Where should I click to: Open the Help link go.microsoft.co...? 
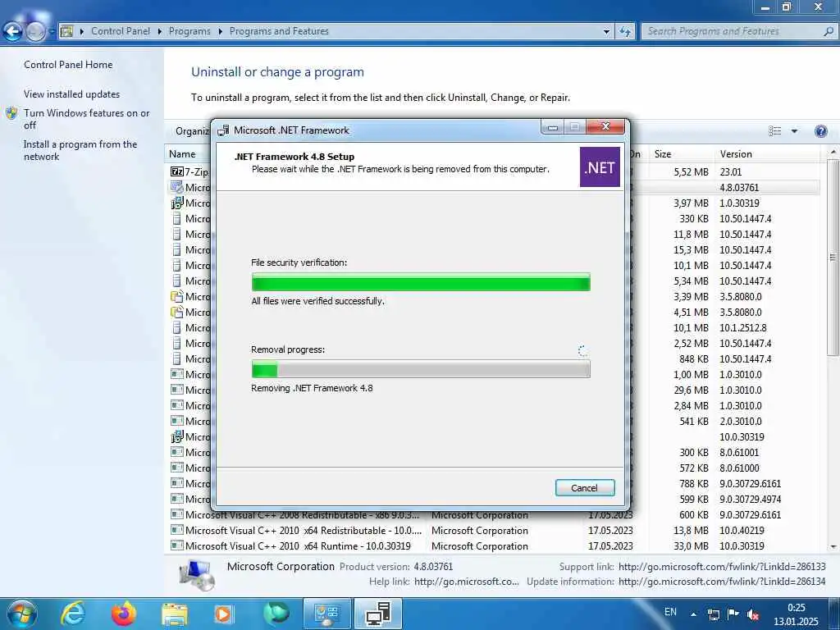pos(466,582)
